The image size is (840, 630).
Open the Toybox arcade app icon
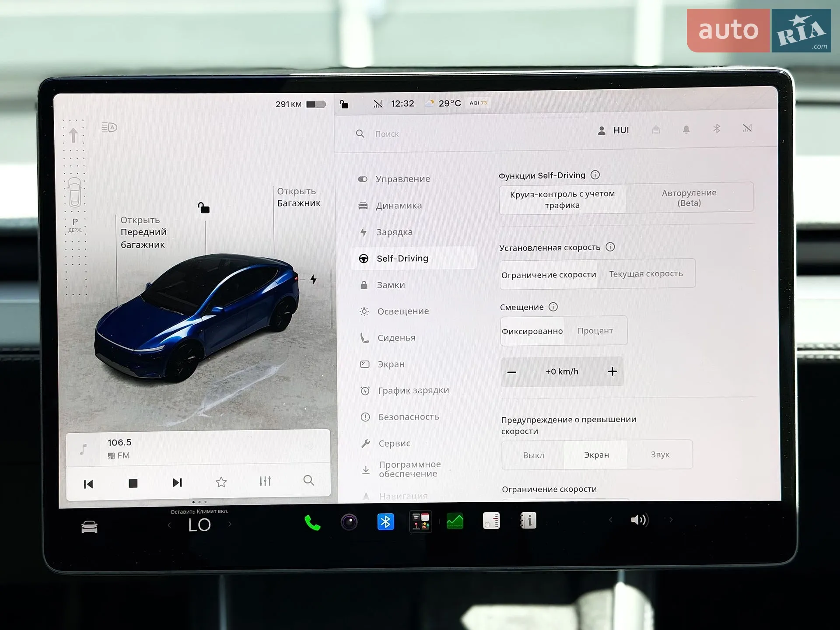tap(420, 521)
